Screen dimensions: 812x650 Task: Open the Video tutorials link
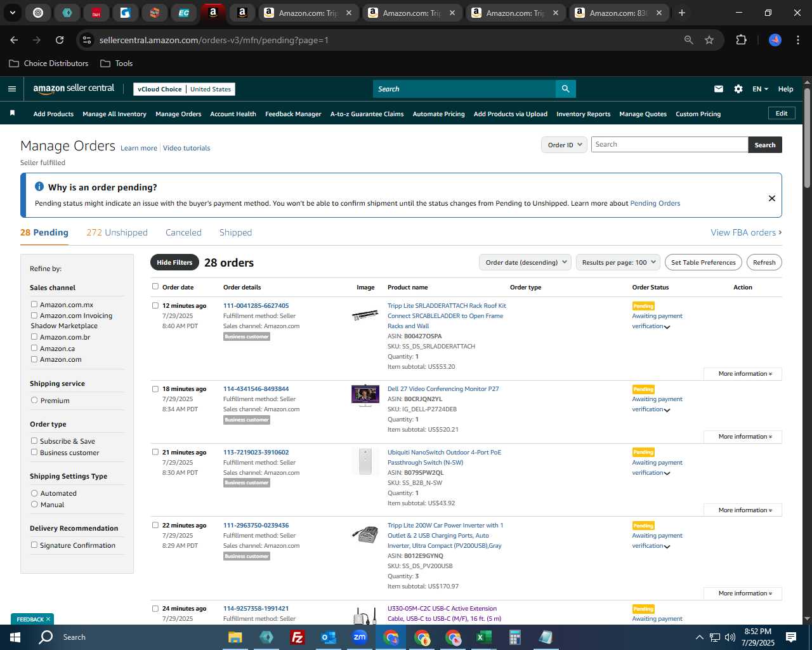187,148
